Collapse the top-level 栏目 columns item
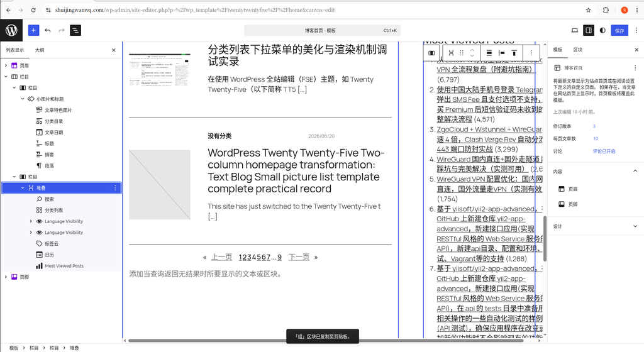 coord(6,76)
